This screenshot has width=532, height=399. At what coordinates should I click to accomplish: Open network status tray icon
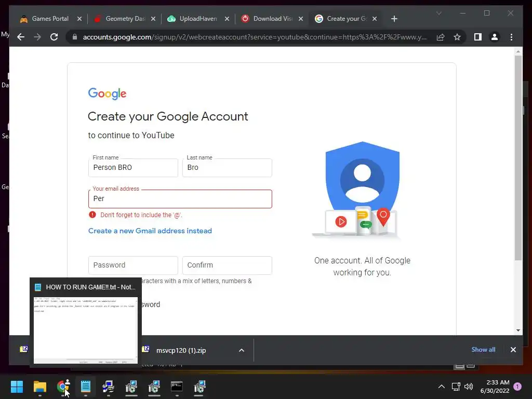pyautogui.click(x=456, y=387)
